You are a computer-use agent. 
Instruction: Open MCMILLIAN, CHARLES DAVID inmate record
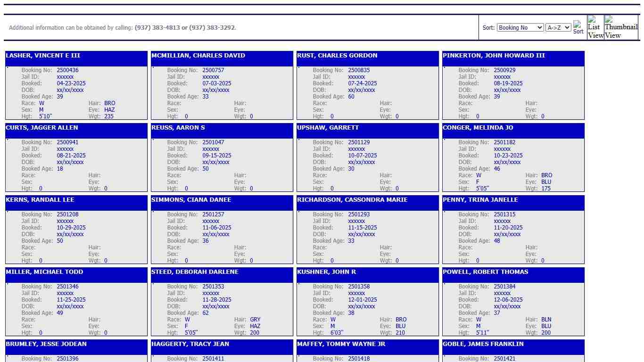pos(198,56)
